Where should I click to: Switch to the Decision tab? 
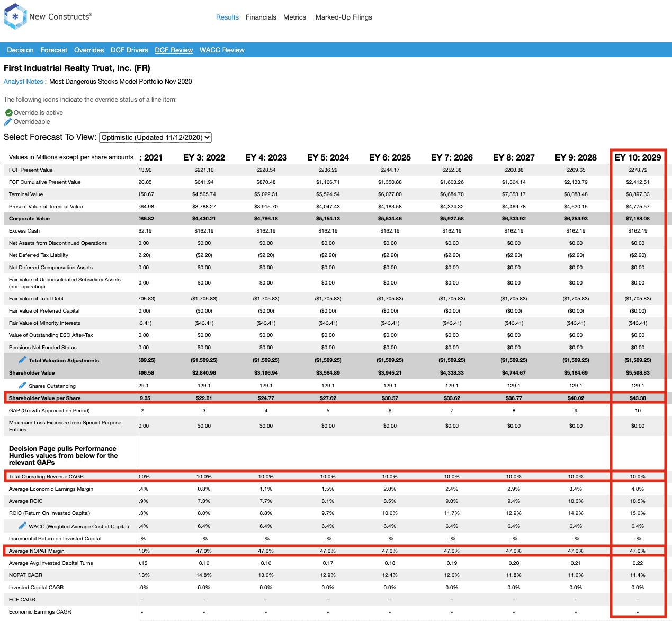(20, 50)
